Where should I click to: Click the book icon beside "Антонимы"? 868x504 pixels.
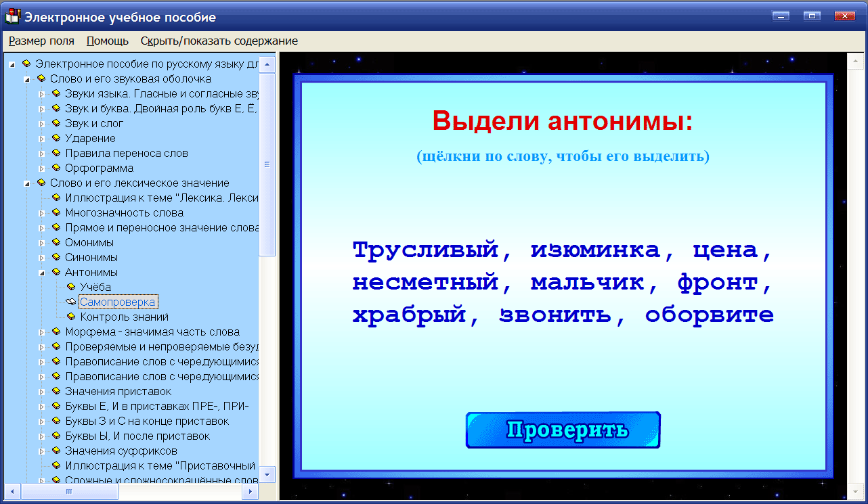(56, 272)
